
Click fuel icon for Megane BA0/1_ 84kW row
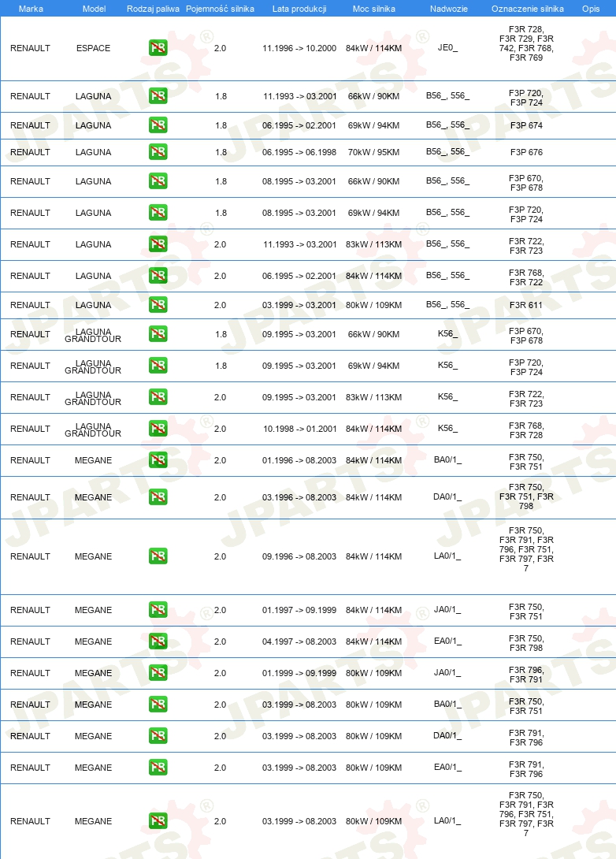click(x=158, y=460)
